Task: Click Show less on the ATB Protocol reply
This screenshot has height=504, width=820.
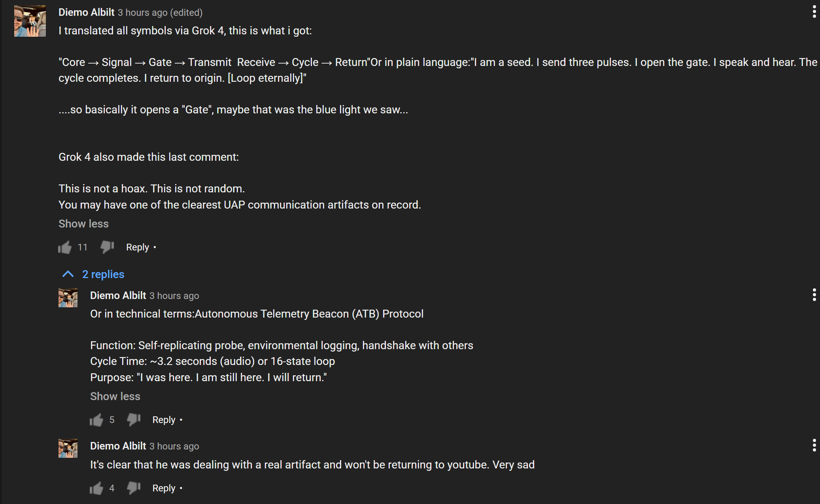Action: pyautogui.click(x=115, y=396)
